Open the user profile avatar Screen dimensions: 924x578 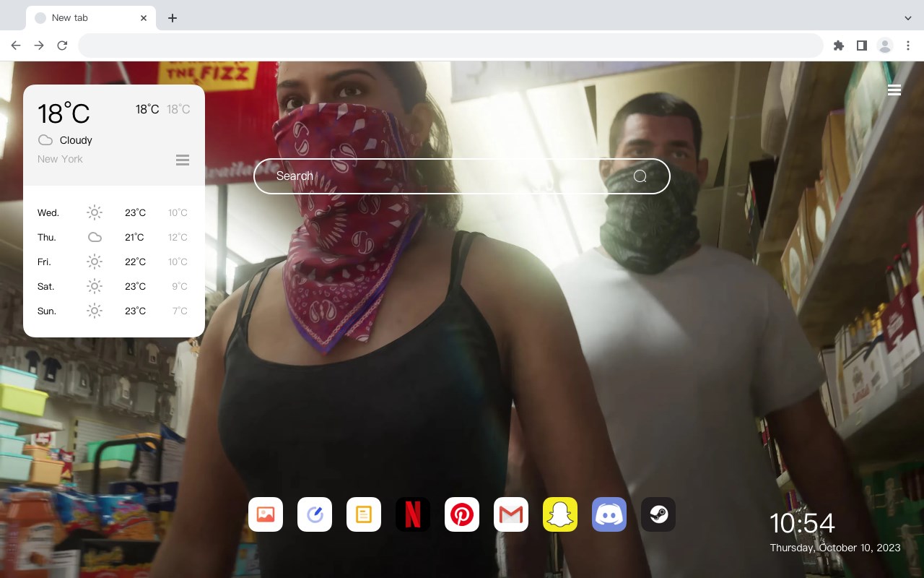(885, 46)
